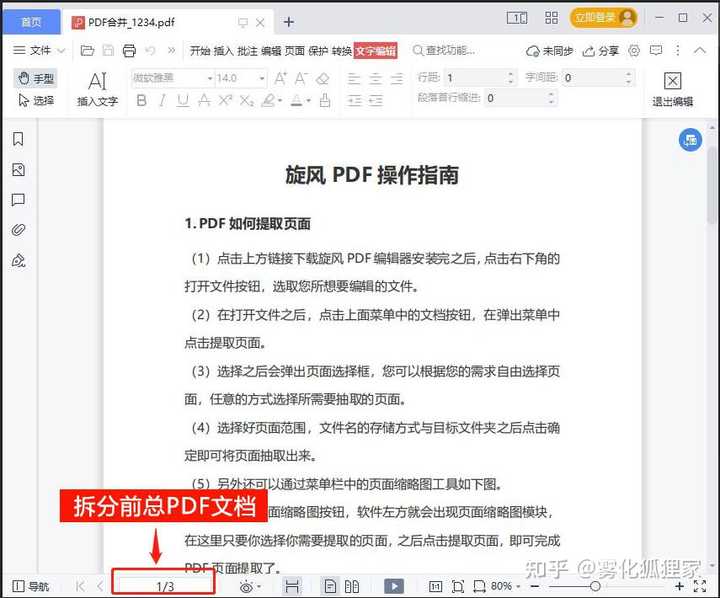Click the 插入文字 insert text button
Image resolution: width=720 pixels, height=598 pixels.
tap(97, 90)
